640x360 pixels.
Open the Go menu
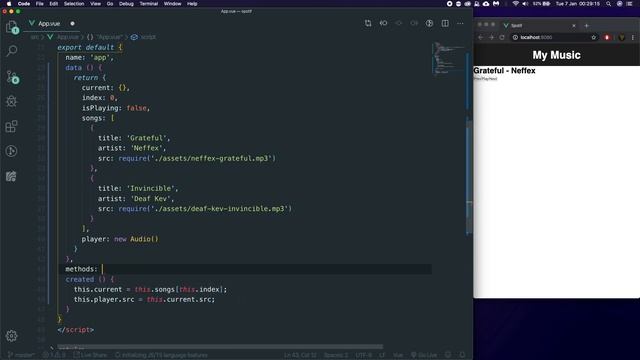[110, 4]
